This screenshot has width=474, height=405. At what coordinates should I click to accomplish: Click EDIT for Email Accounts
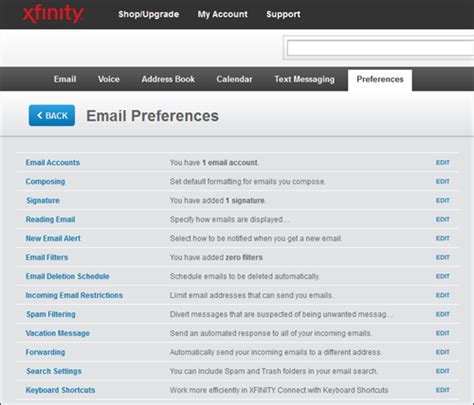[443, 163]
